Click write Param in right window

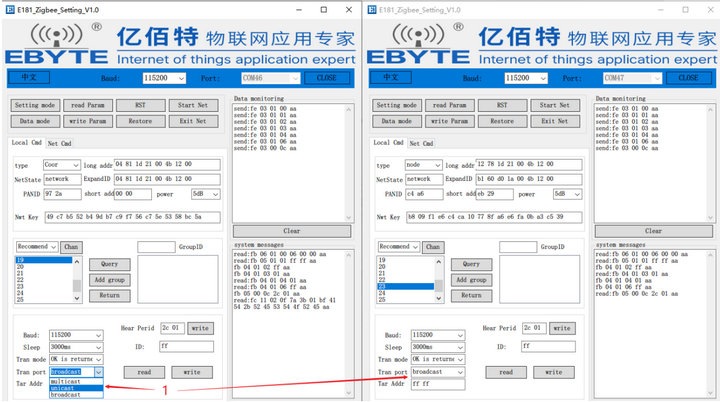point(450,121)
